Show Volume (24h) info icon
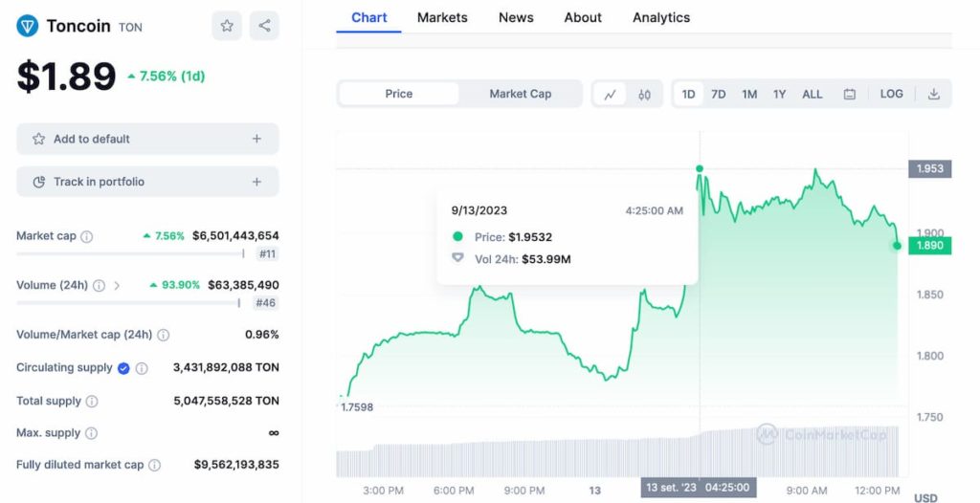This screenshot has height=503, width=980. coord(99,286)
